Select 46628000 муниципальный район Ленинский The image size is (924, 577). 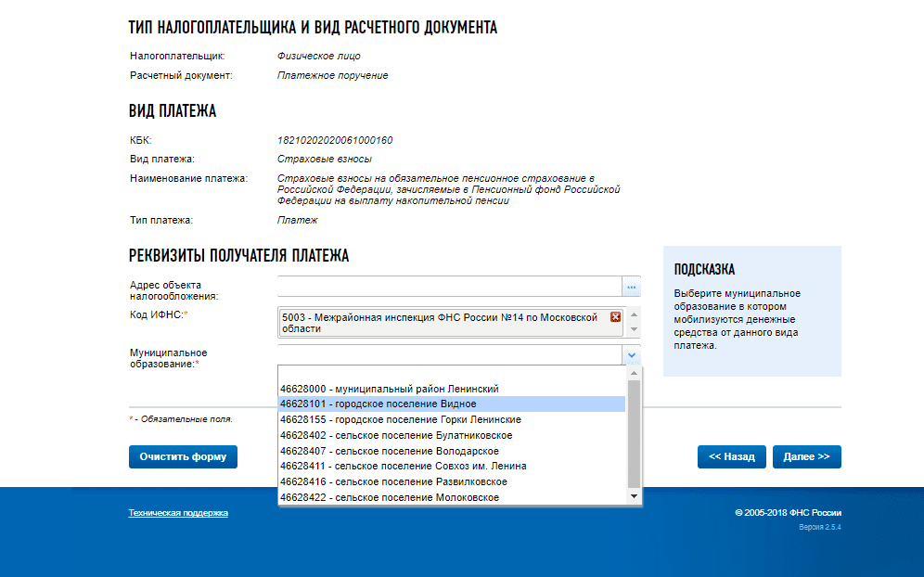point(390,389)
